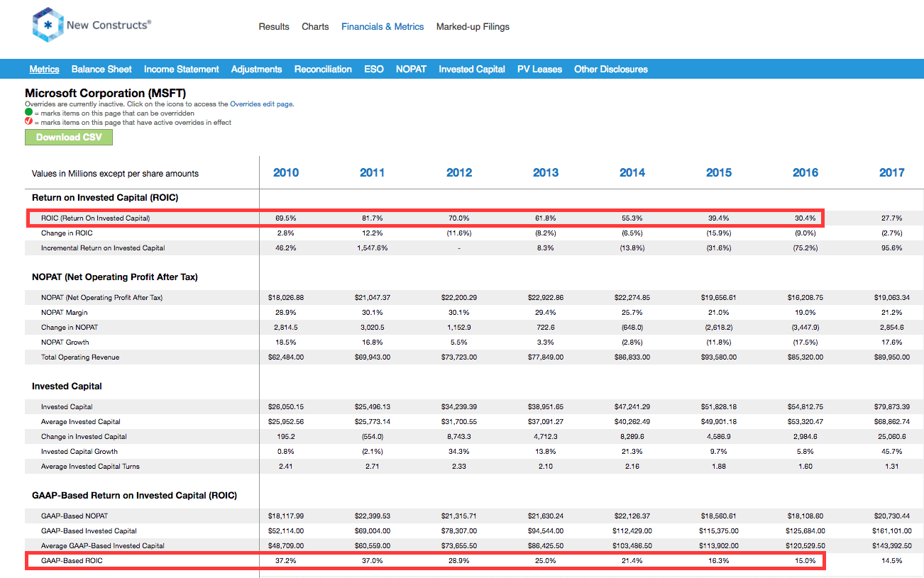Click the New Constructs hexagon logo

pyautogui.click(x=48, y=26)
